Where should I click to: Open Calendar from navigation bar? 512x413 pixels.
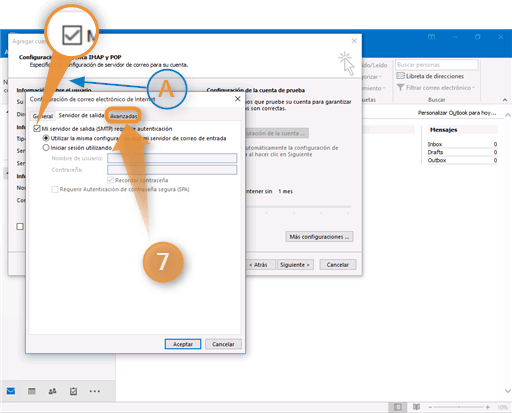tap(32, 391)
